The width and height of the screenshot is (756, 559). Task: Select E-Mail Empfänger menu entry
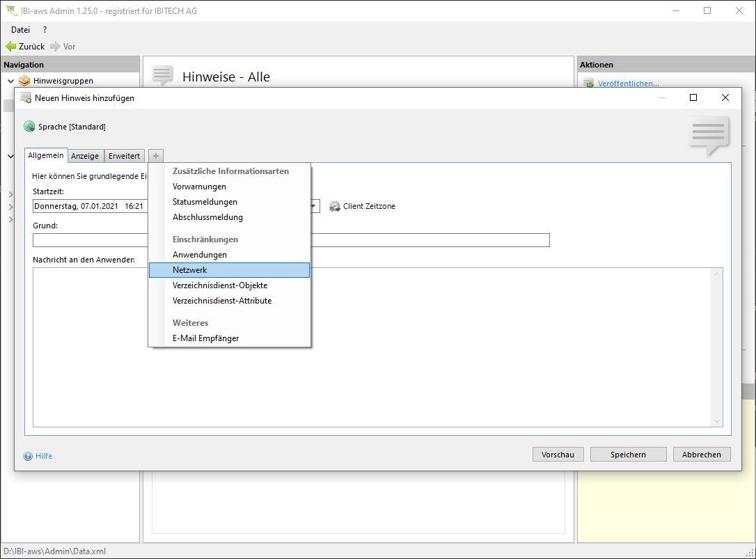[205, 338]
